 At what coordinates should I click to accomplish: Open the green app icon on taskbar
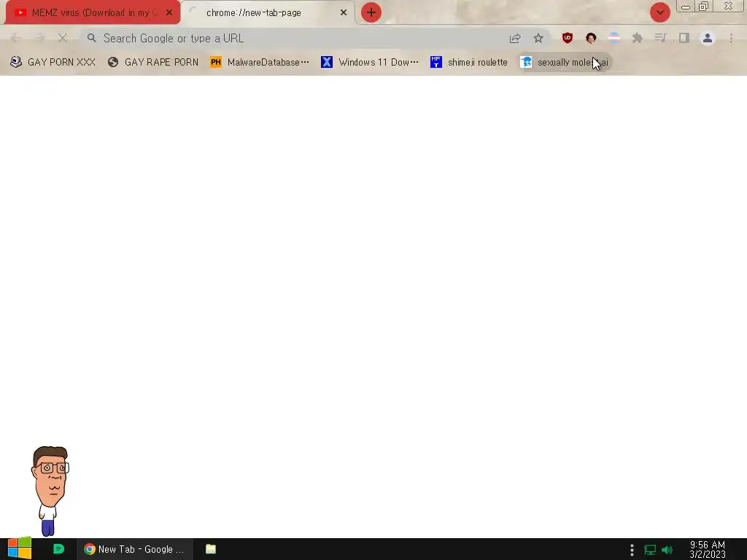tap(58, 549)
